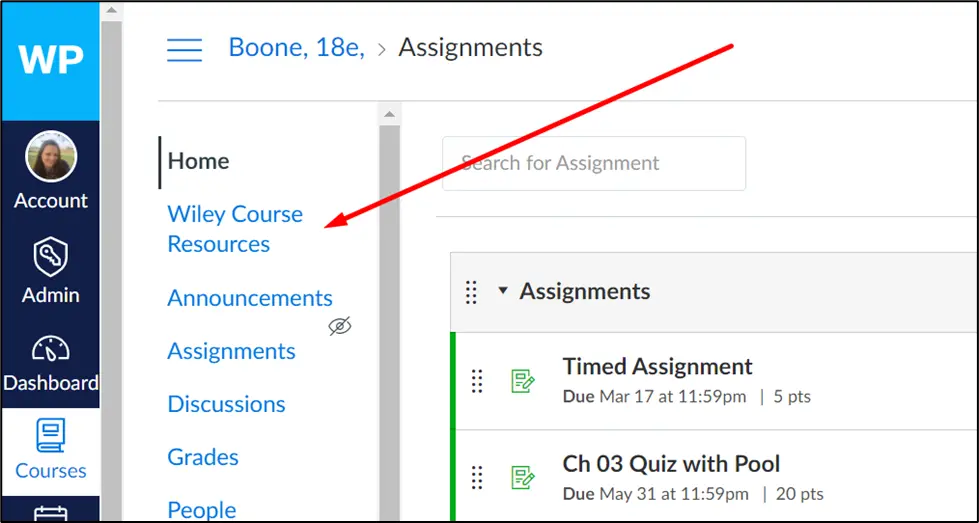This screenshot has width=979, height=523.
Task: Open the Account profile avatar
Action: (50, 158)
